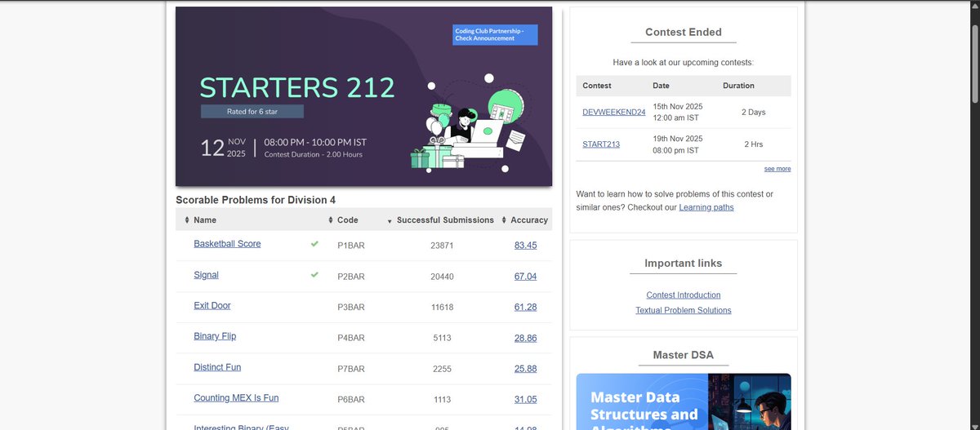The image size is (980, 430).
Task: Click the 'Contest Ended' heading
Action: (x=684, y=33)
